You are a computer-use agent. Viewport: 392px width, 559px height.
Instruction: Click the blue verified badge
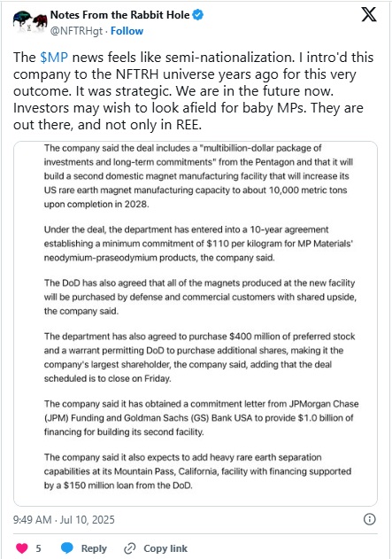[x=198, y=15]
